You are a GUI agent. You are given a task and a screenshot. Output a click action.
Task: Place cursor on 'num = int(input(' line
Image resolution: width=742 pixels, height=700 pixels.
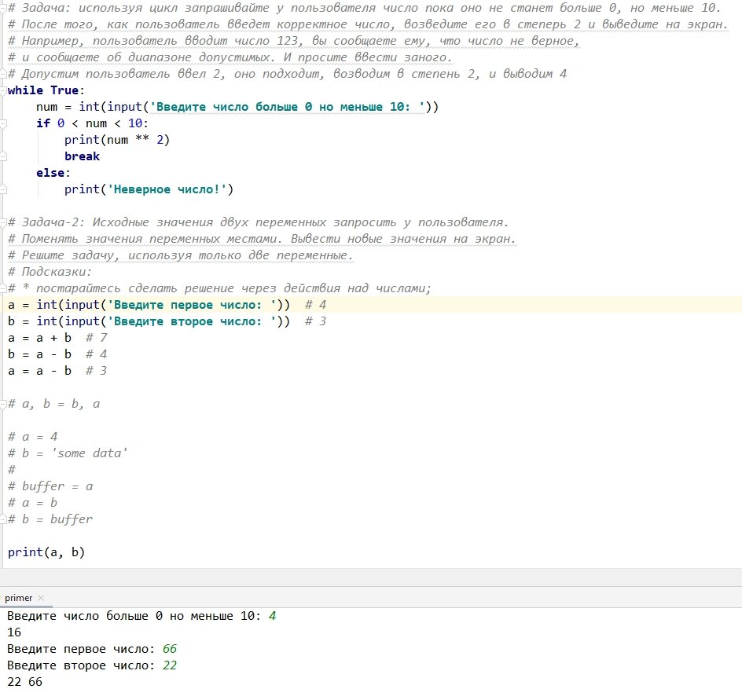click(x=237, y=107)
